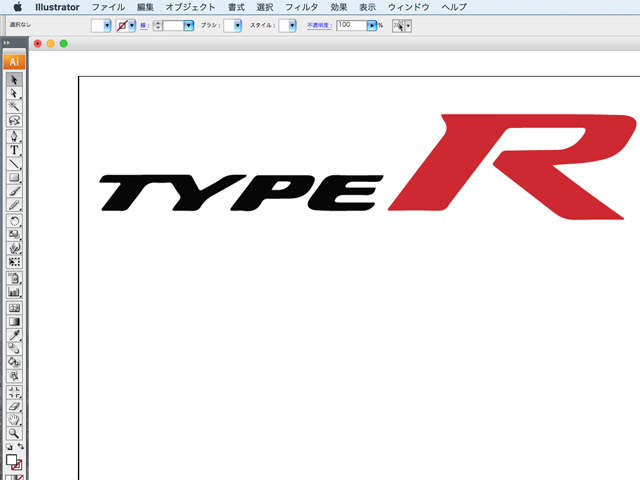
Task: Select the Hand tool
Action: tap(14, 420)
